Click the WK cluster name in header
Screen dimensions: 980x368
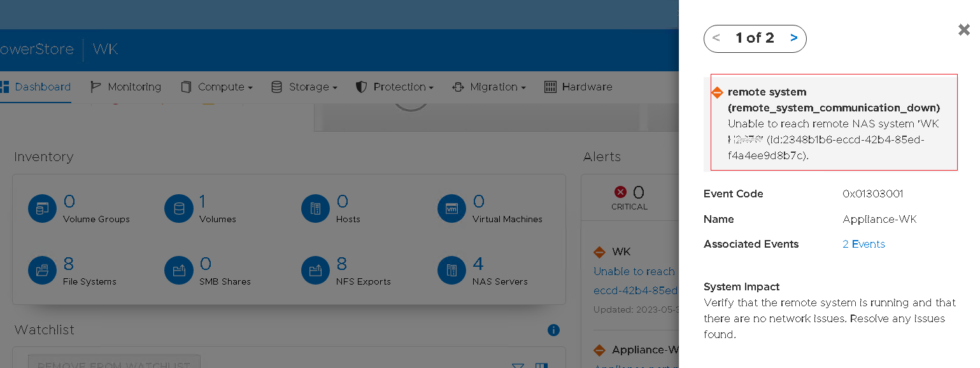(105, 49)
